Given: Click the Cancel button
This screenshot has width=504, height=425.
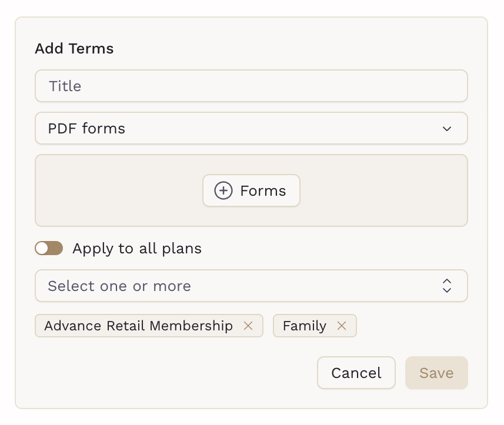Looking at the screenshot, I should click(x=356, y=373).
